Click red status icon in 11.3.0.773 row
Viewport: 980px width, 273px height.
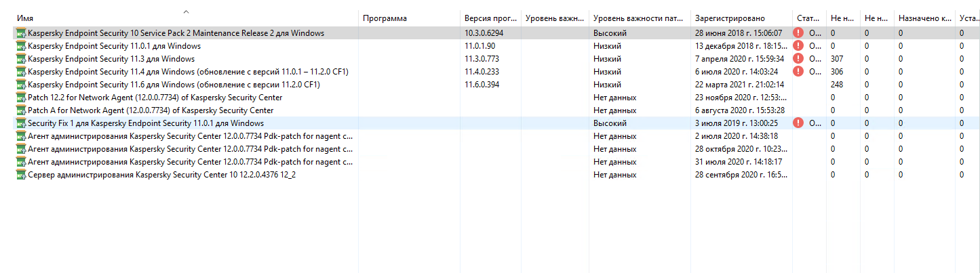point(798,59)
